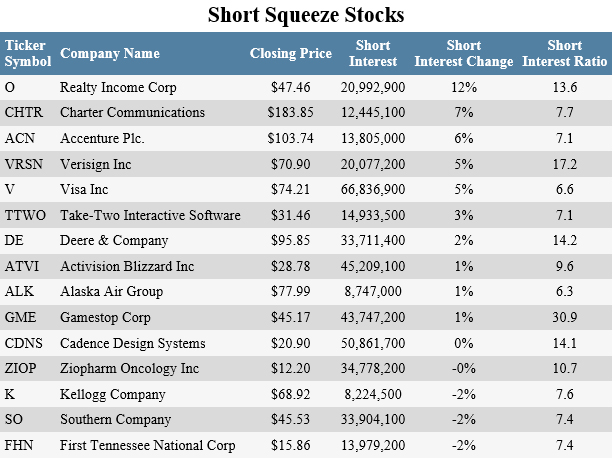The width and height of the screenshot is (613, 459).
Task: Sort by the Company Name column header
Action: point(109,54)
